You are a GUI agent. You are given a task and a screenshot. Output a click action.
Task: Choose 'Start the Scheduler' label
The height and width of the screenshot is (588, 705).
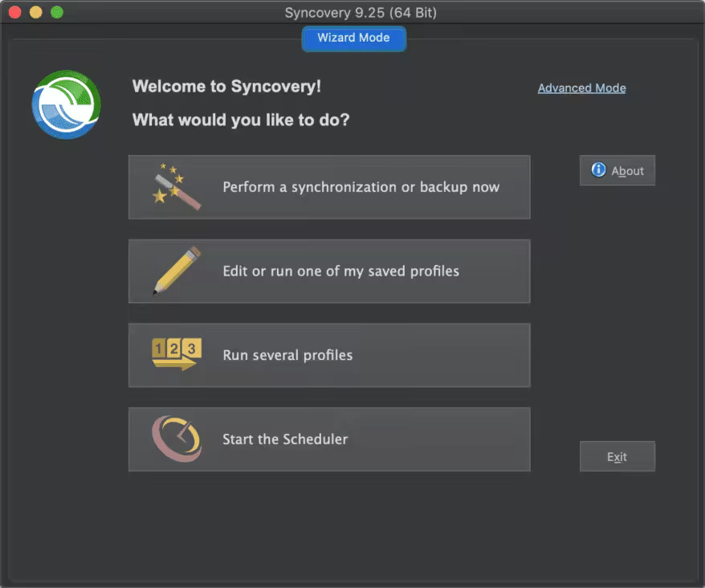[x=285, y=439]
